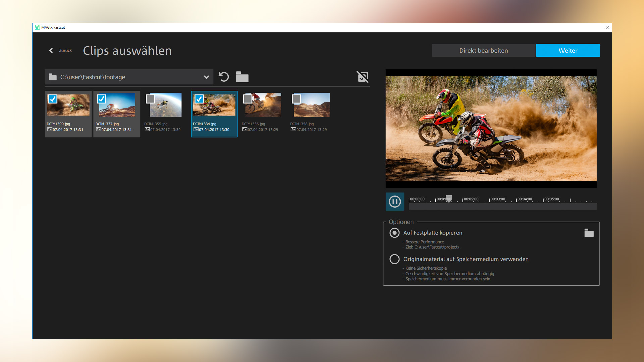The image size is (644, 362).
Task: Click the folder icon inside the path field
Action: (52, 77)
